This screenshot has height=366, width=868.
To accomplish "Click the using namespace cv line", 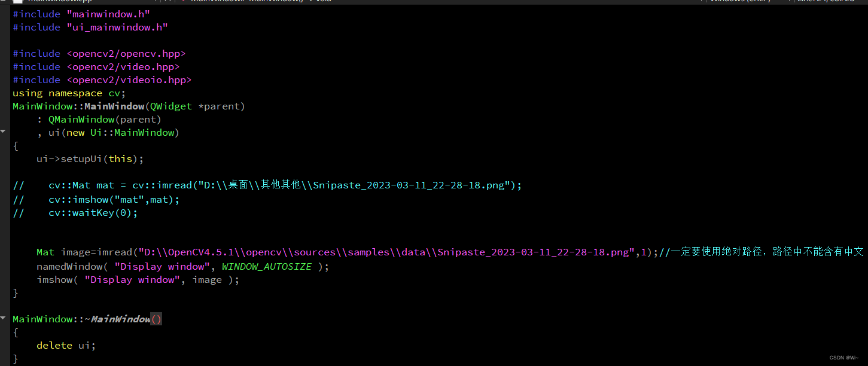I will [69, 93].
